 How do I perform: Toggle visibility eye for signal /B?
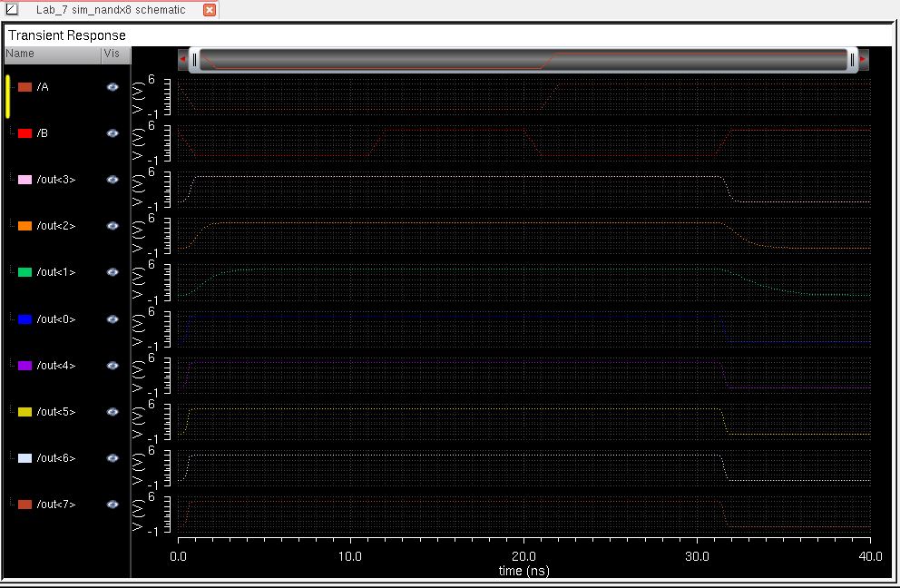(x=112, y=133)
